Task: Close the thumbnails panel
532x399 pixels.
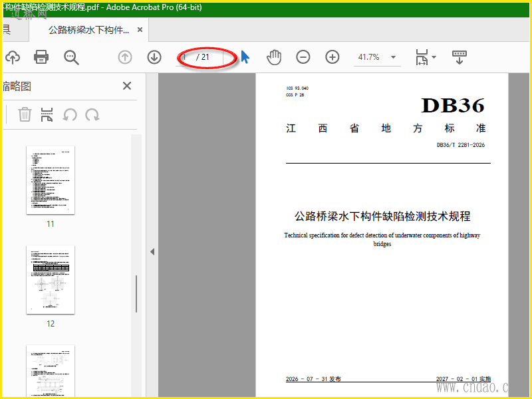Action: [127, 86]
